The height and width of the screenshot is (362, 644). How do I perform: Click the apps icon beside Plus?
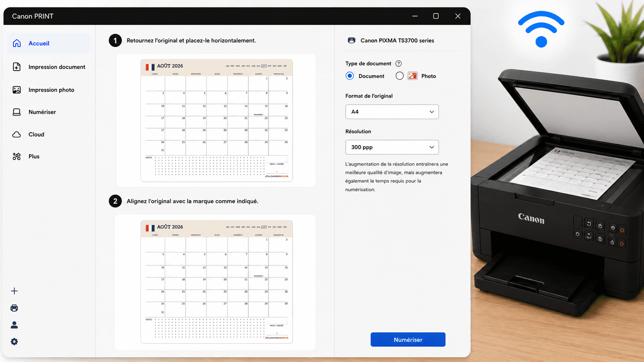pos(17,156)
